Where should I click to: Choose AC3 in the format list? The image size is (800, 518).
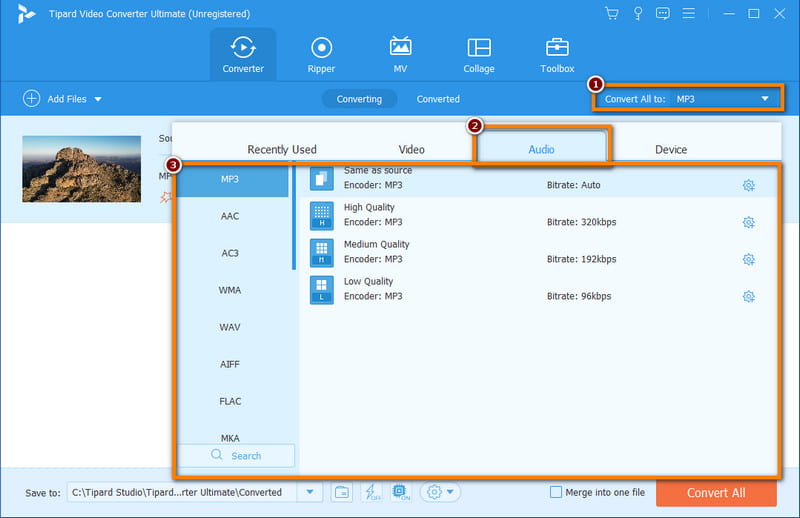coord(230,253)
